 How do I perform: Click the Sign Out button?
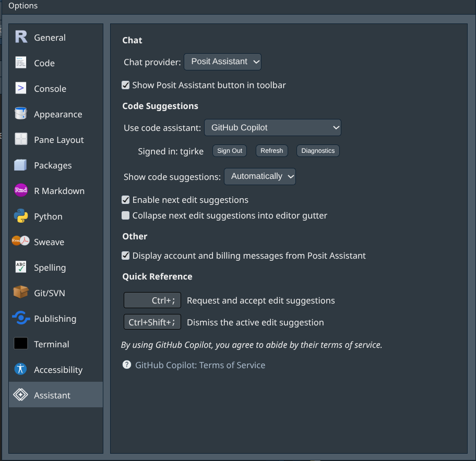tap(230, 151)
